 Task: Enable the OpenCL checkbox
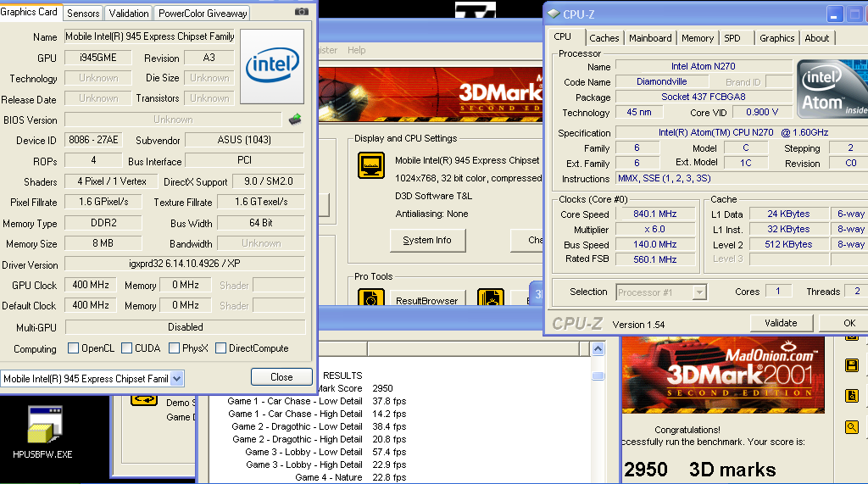coord(73,348)
